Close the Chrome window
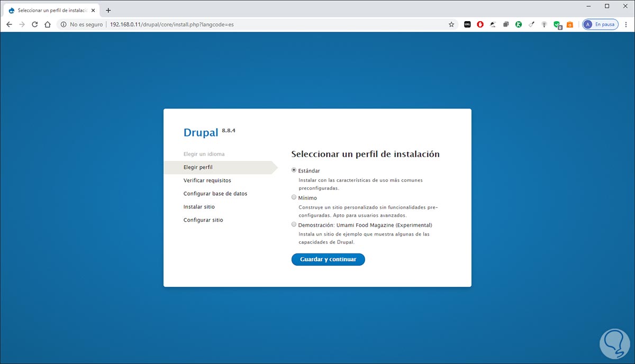Viewport: 635px width, 364px height. pos(625,6)
